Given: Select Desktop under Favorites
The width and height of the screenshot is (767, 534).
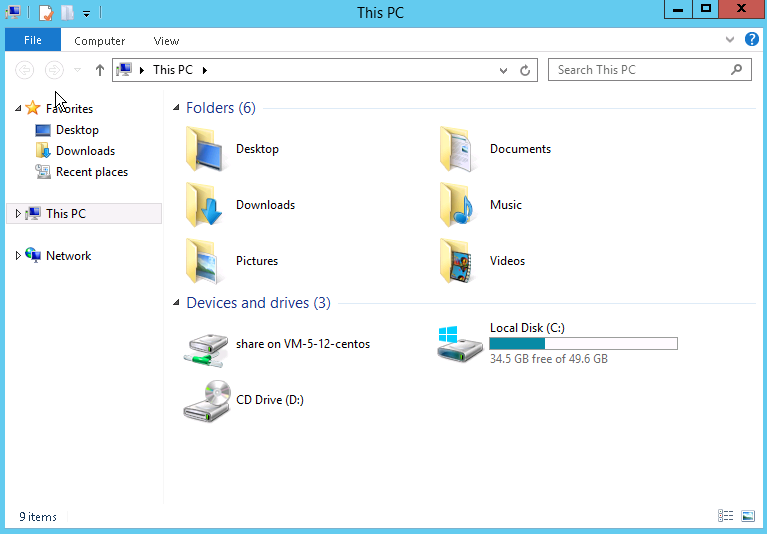Looking at the screenshot, I should (77, 130).
